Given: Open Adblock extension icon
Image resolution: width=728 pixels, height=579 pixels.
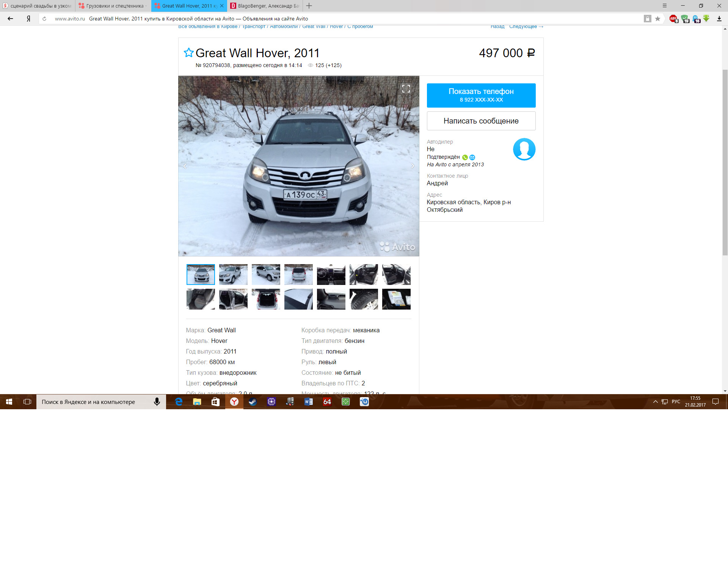Looking at the screenshot, I should pyautogui.click(x=674, y=19).
